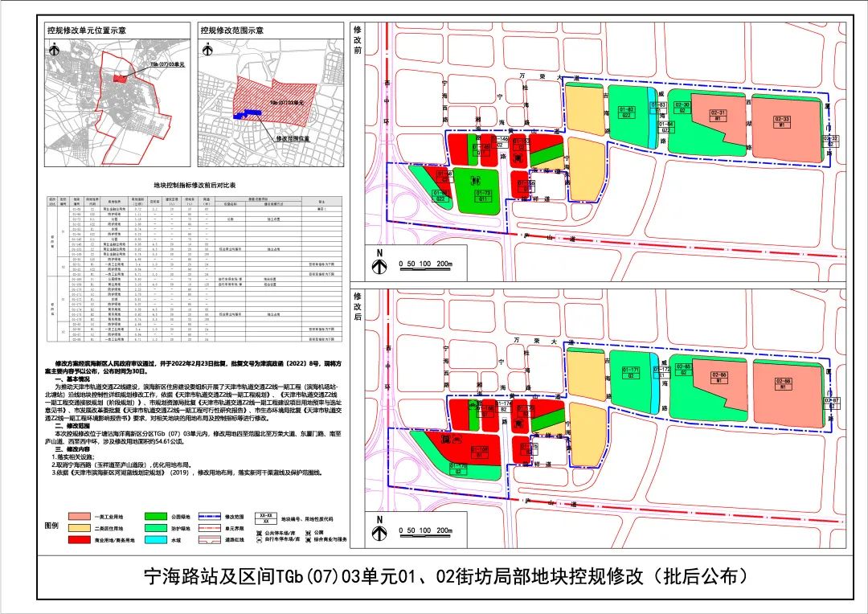Click block label 01-84 G22 in 修改前 map

tap(666, 127)
